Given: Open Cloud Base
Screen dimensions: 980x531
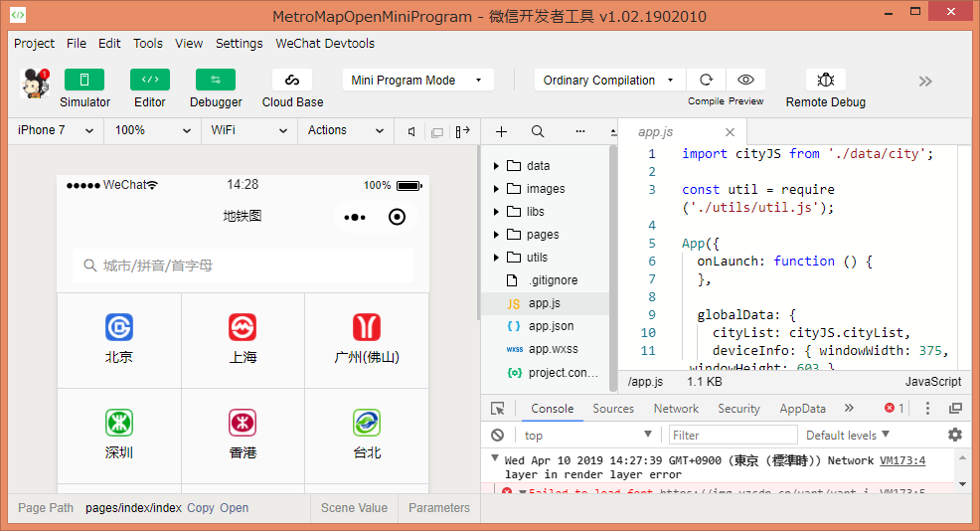Looking at the screenshot, I should point(292,81).
